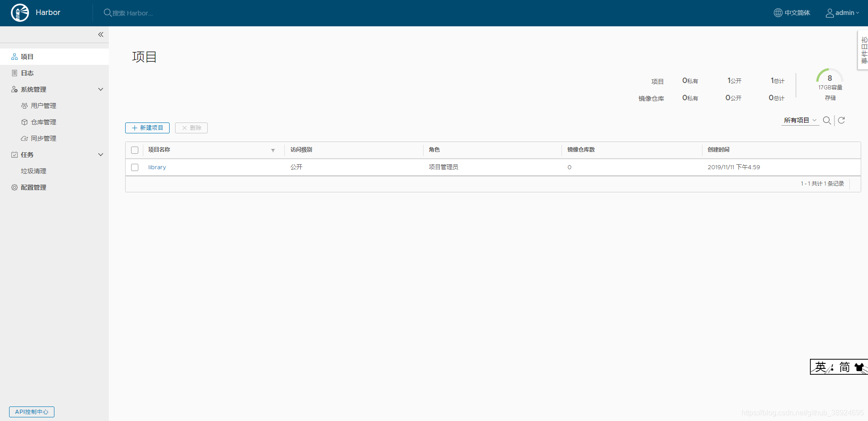This screenshot has height=421, width=868.
Task: Click the 17GB容量 storage label
Action: point(830,88)
